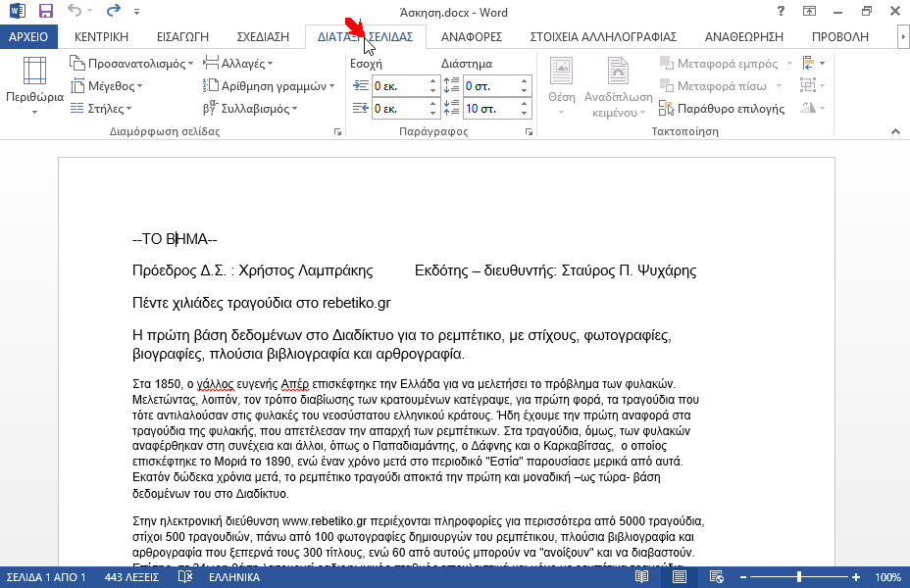The width and height of the screenshot is (910, 588).
Task: Click the spacing after 10 στ. field
Action: pyautogui.click(x=490, y=108)
